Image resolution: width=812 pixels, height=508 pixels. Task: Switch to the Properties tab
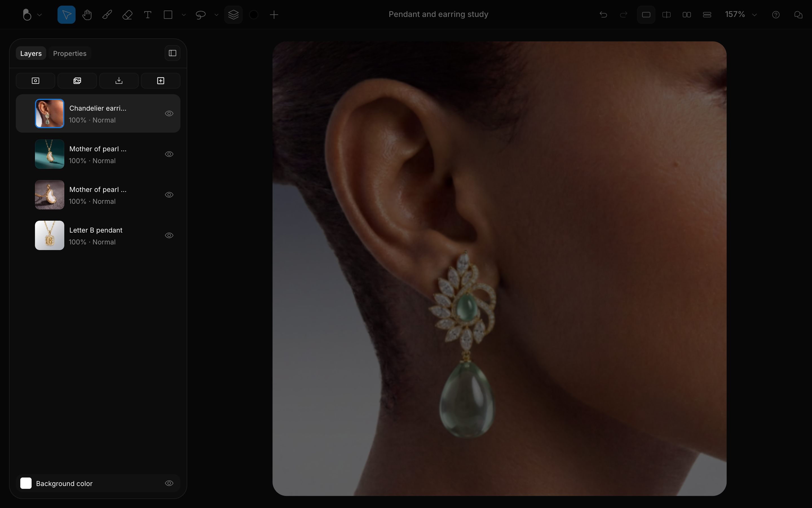point(70,53)
